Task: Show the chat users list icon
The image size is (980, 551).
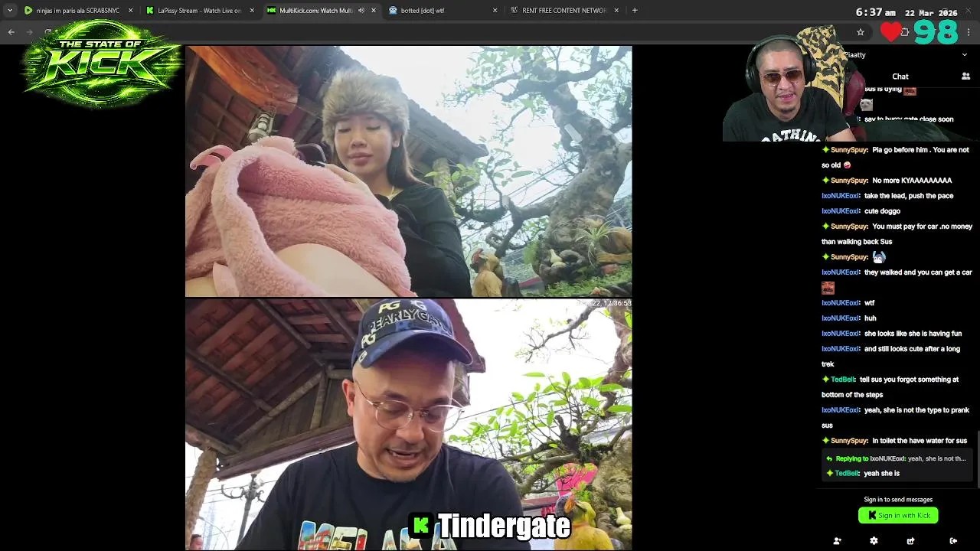Action: pyautogui.click(x=965, y=77)
